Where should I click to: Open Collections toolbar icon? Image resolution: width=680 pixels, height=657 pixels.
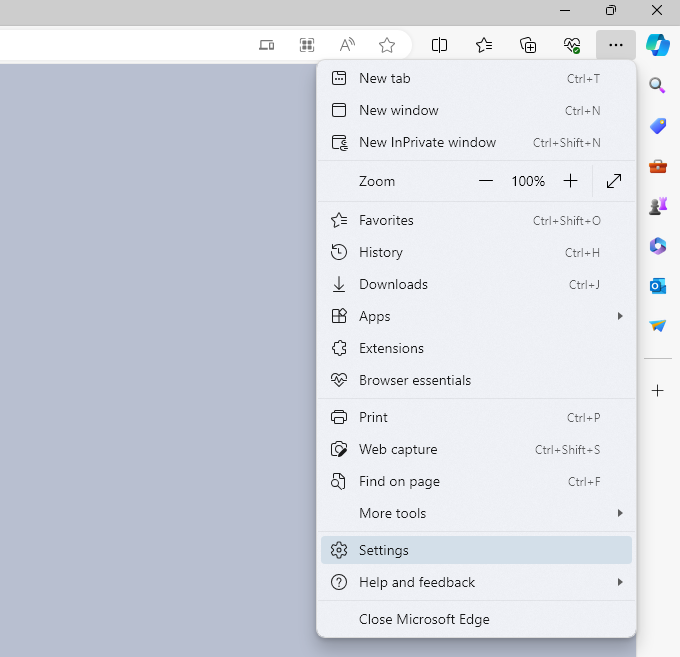pyautogui.click(x=528, y=45)
